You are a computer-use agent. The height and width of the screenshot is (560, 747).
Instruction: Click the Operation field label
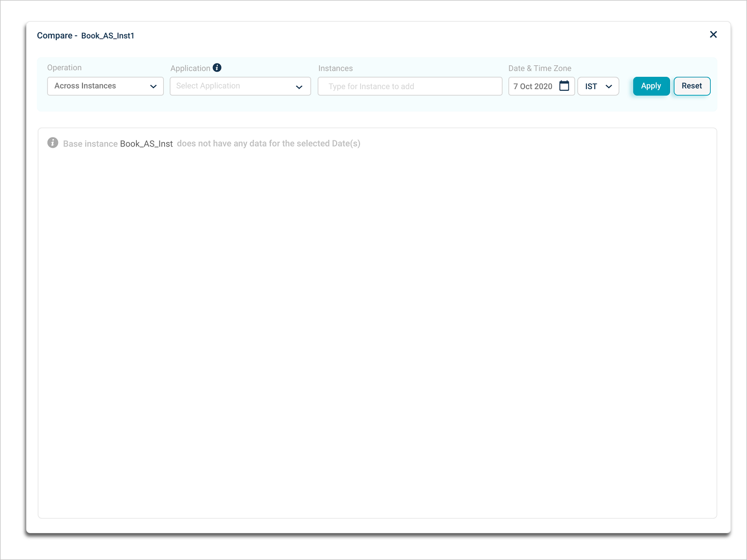(64, 68)
